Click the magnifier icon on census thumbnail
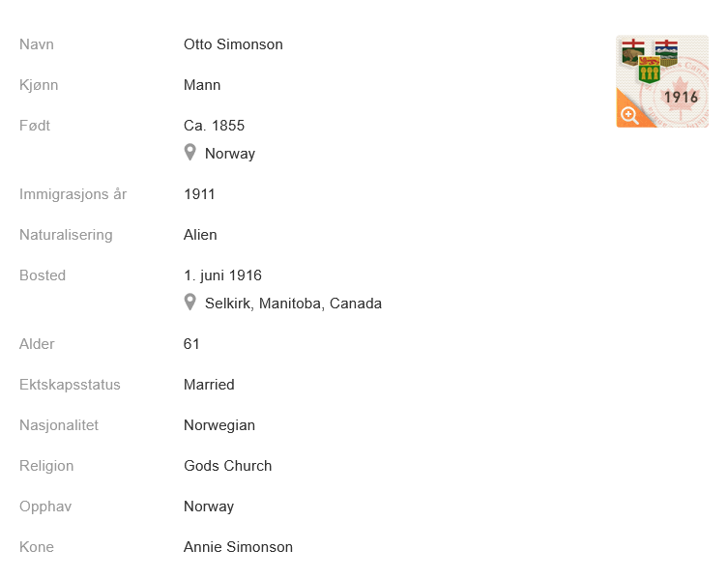The height and width of the screenshot is (579, 728). click(x=629, y=116)
